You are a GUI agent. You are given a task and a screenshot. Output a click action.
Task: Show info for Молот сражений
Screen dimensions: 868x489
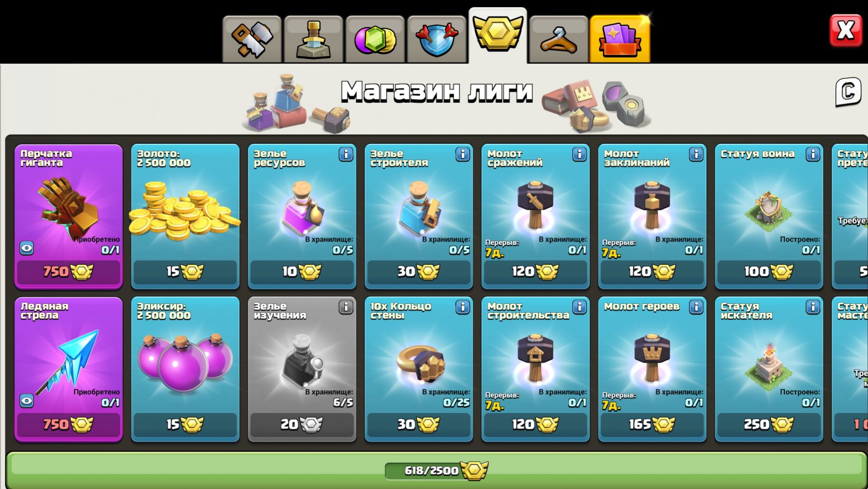click(x=579, y=154)
